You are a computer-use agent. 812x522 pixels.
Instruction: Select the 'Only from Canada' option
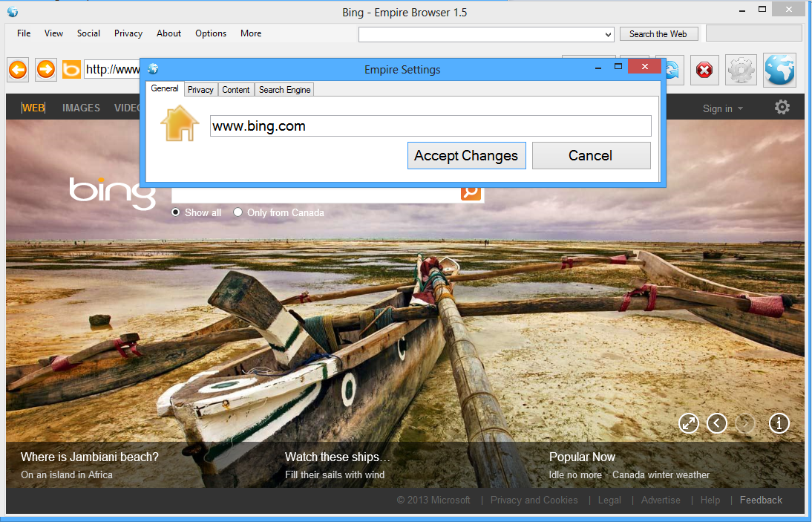[x=238, y=212]
